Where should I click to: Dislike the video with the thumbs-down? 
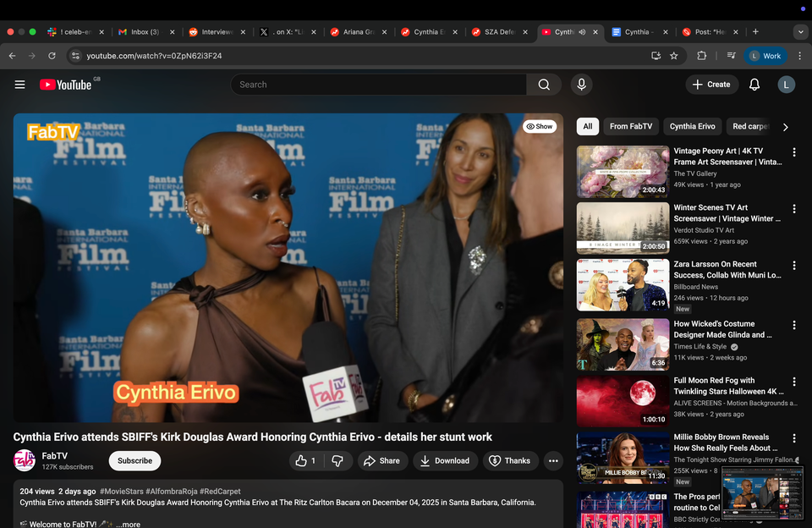[338, 460]
